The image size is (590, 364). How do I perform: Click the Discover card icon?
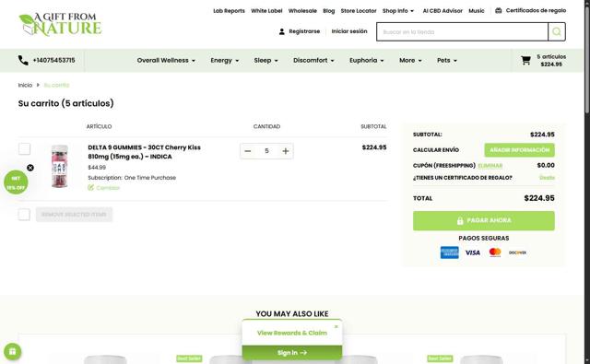click(517, 252)
